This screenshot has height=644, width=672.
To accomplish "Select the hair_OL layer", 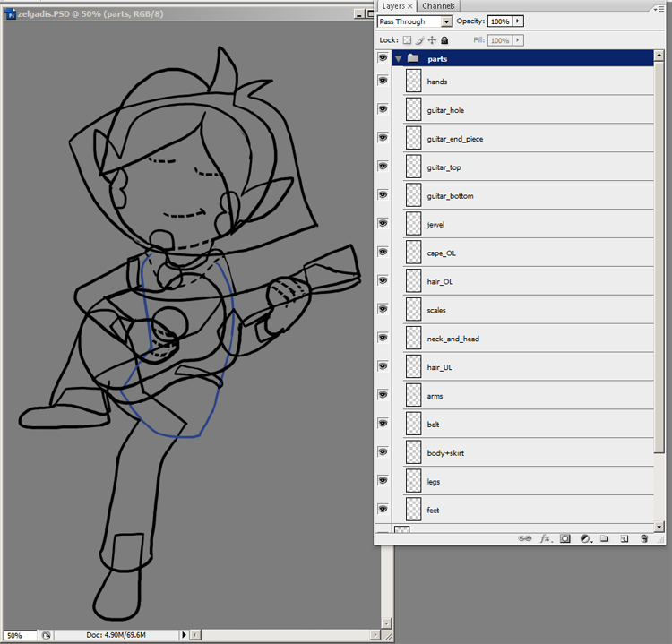I will [528, 281].
